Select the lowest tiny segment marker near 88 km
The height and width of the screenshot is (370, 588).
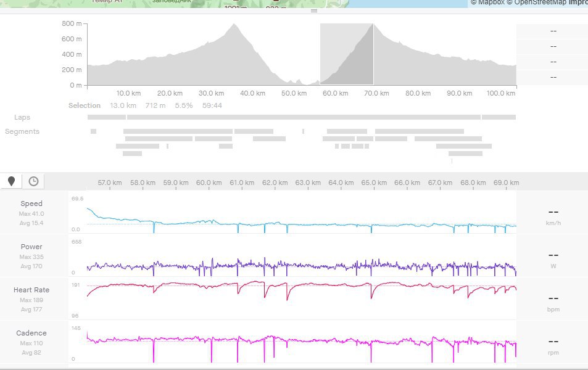[452, 161]
